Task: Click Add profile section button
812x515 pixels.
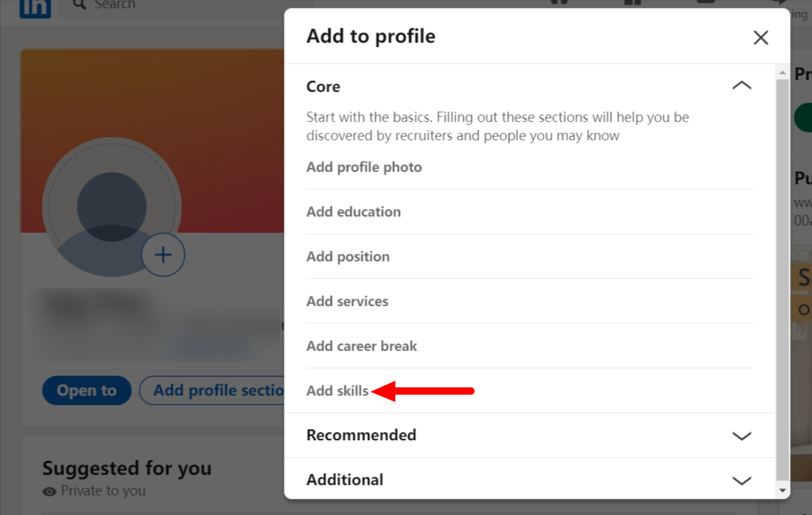Action: (212, 390)
